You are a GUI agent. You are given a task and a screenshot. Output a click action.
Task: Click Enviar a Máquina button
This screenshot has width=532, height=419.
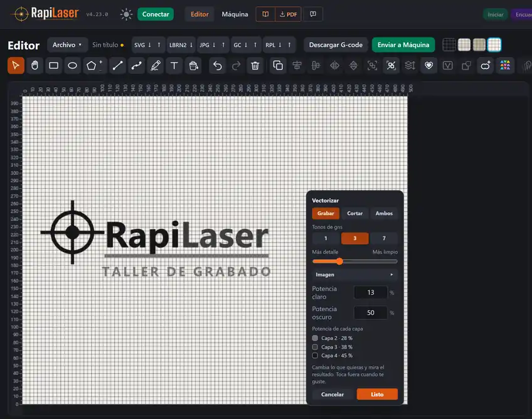403,45
